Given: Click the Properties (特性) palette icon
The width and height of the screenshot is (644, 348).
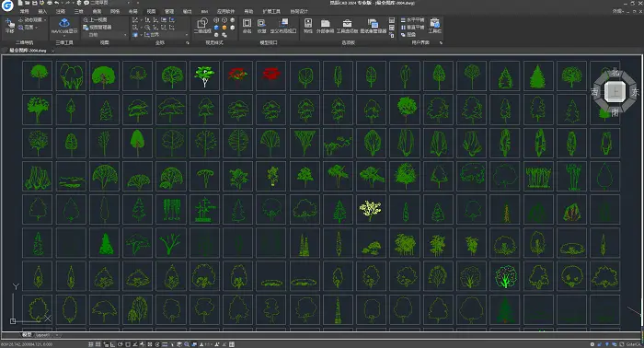Looking at the screenshot, I should [308, 26].
